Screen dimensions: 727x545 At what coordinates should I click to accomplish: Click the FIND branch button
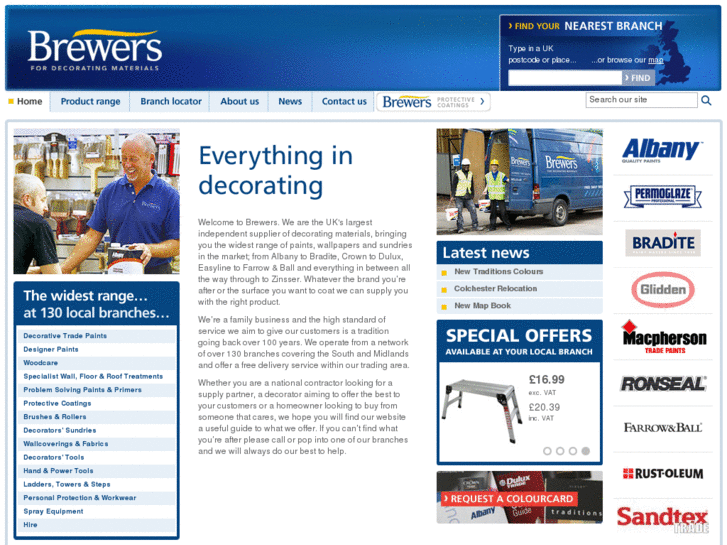click(x=638, y=78)
